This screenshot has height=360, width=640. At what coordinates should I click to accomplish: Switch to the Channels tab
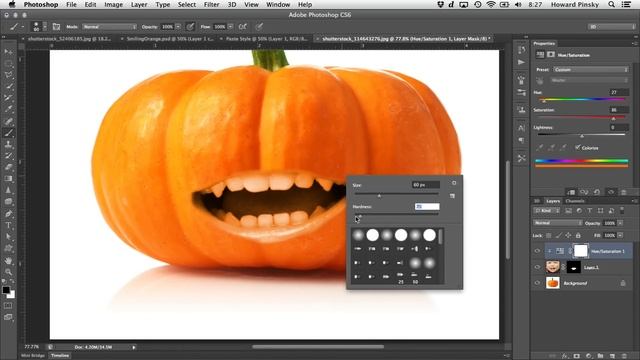tap(575, 201)
